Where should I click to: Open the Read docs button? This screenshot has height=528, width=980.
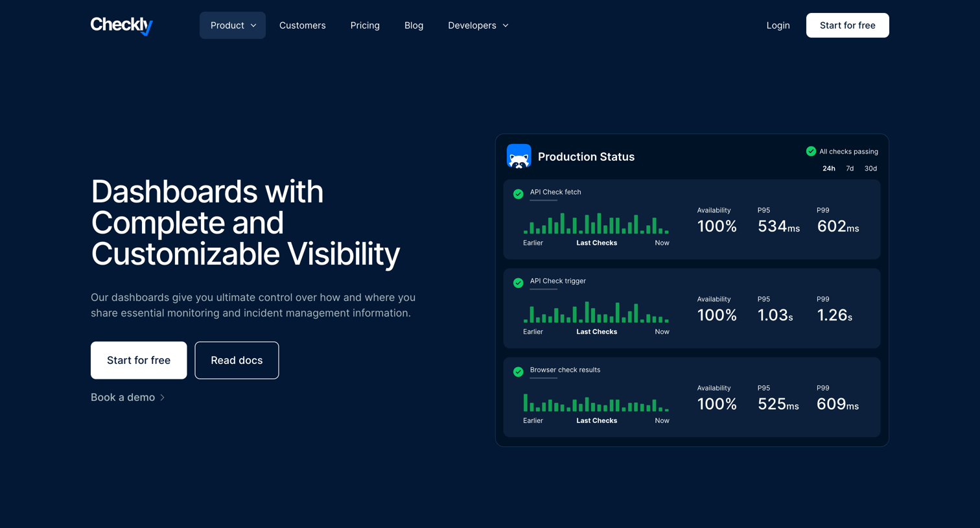[x=237, y=360]
